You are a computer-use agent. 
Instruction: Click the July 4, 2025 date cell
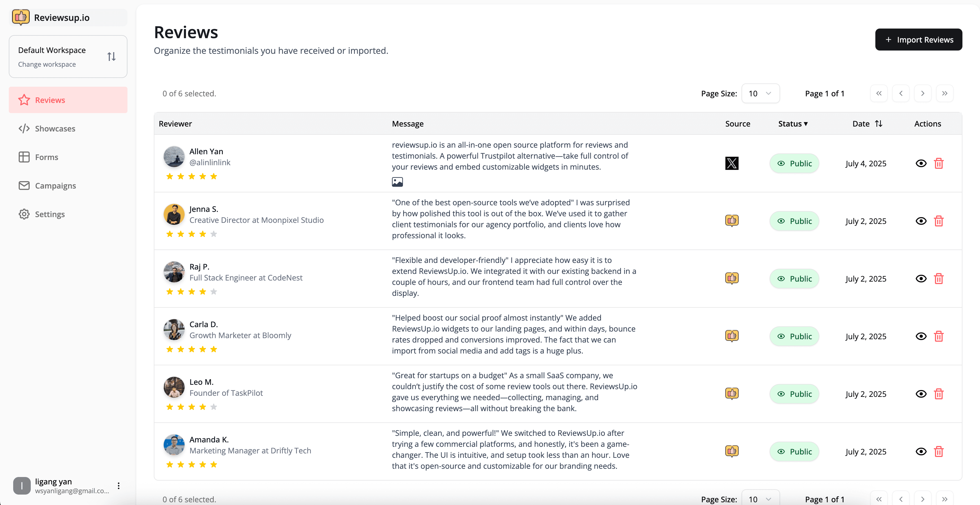point(865,164)
